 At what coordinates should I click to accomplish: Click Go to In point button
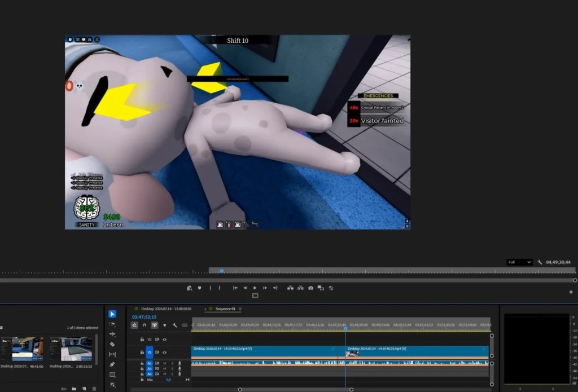click(x=235, y=288)
